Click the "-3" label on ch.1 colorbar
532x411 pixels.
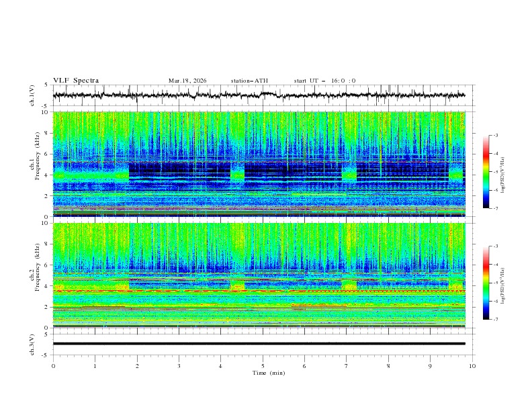(x=496, y=136)
